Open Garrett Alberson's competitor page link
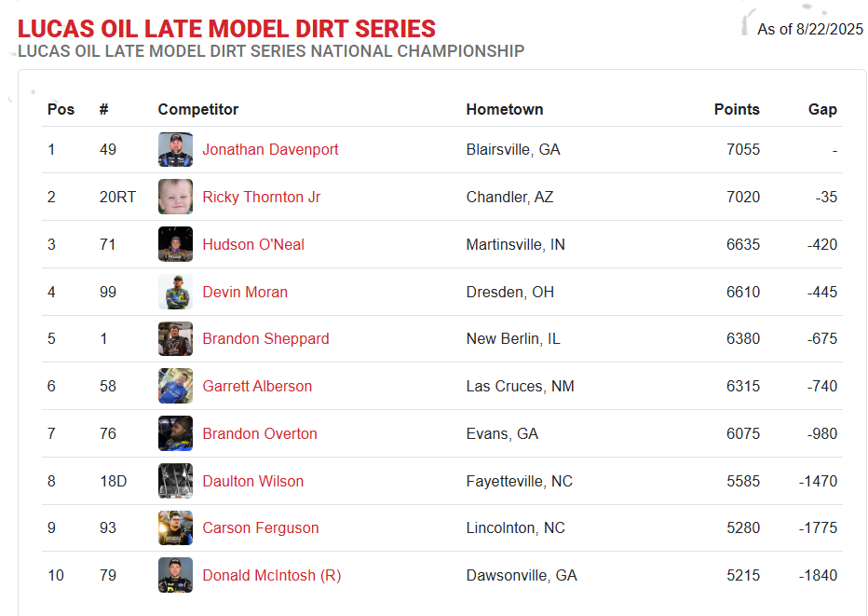Image resolution: width=868 pixels, height=616 pixels. point(257,386)
